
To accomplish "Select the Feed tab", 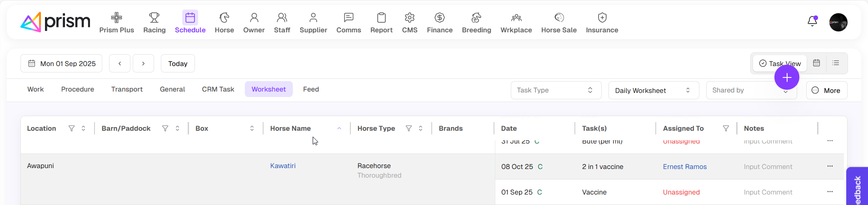I will 311,89.
